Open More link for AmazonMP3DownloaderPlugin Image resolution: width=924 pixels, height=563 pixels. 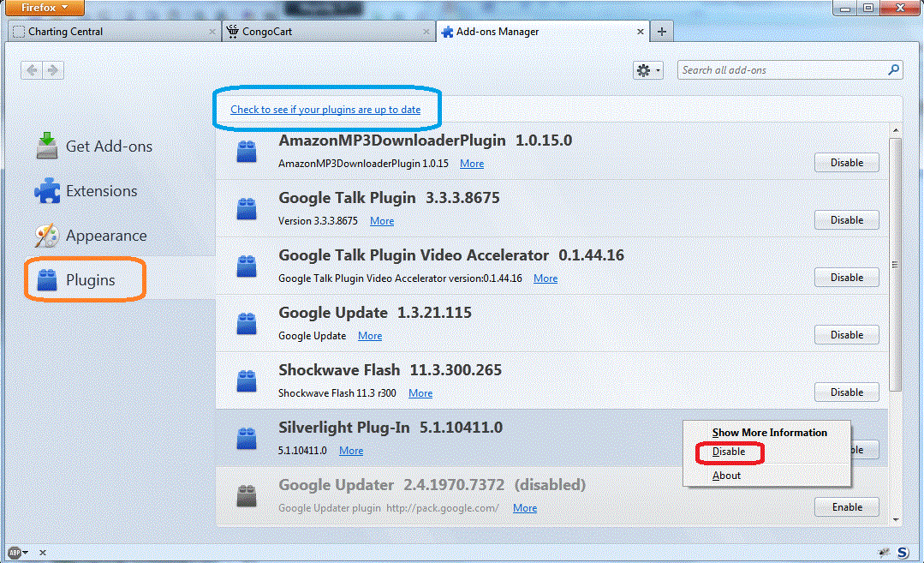tap(472, 164)
